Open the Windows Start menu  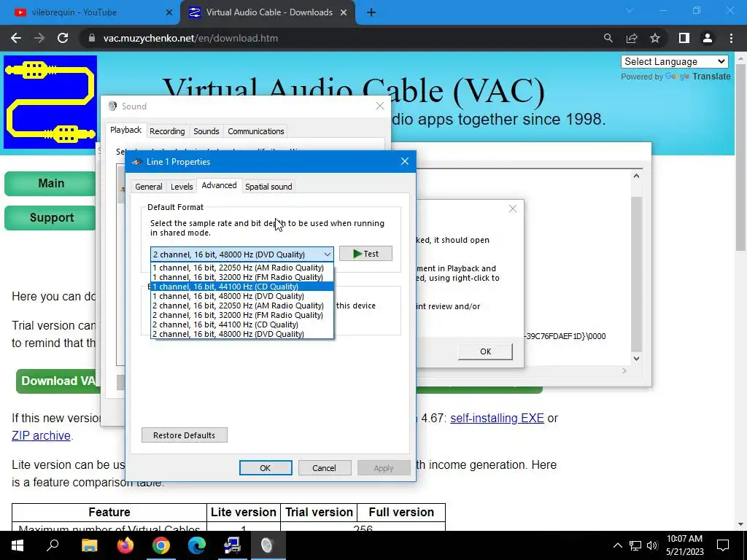[18, 545]
